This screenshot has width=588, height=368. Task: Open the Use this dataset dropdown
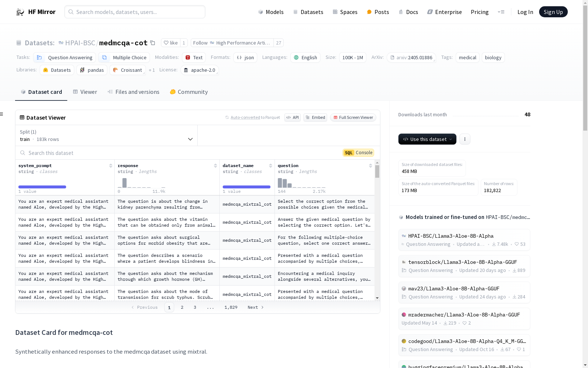point(427,139)
